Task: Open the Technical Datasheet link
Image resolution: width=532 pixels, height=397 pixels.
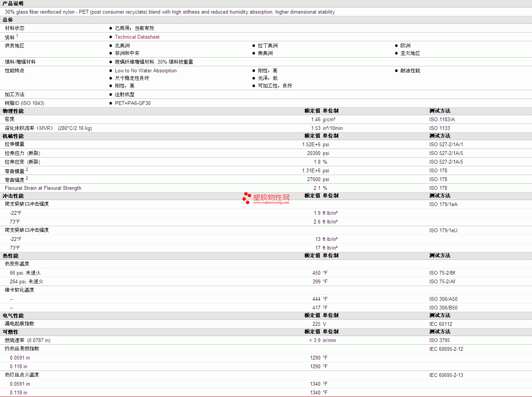Action: click(x=137, y=37)
